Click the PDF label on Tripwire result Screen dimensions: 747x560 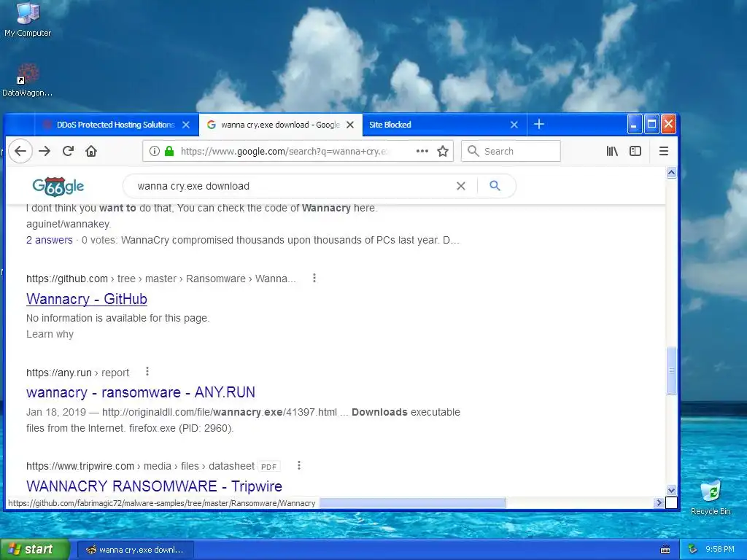(268, 467)
